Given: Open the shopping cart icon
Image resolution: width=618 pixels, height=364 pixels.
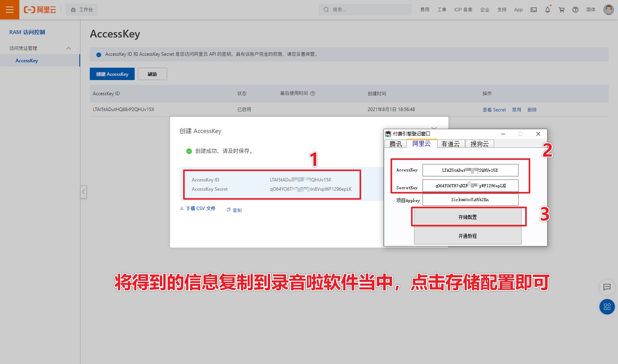Looking at the screenshot, I should pos(562,10).
